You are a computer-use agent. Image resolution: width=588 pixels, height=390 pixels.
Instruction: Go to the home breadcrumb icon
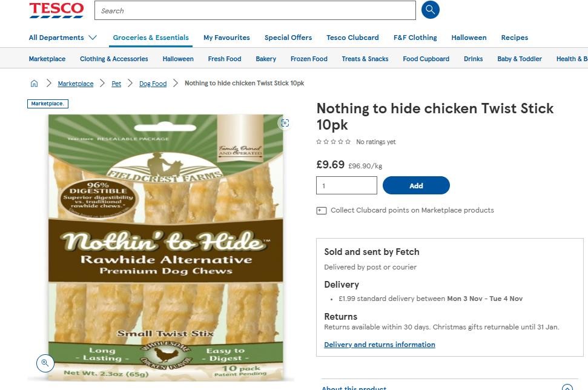click(35, 84)
